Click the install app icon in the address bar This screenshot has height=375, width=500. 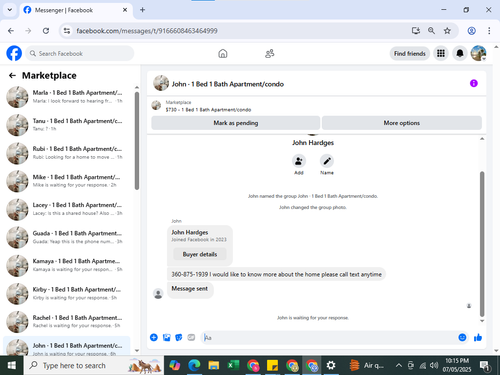416,31
